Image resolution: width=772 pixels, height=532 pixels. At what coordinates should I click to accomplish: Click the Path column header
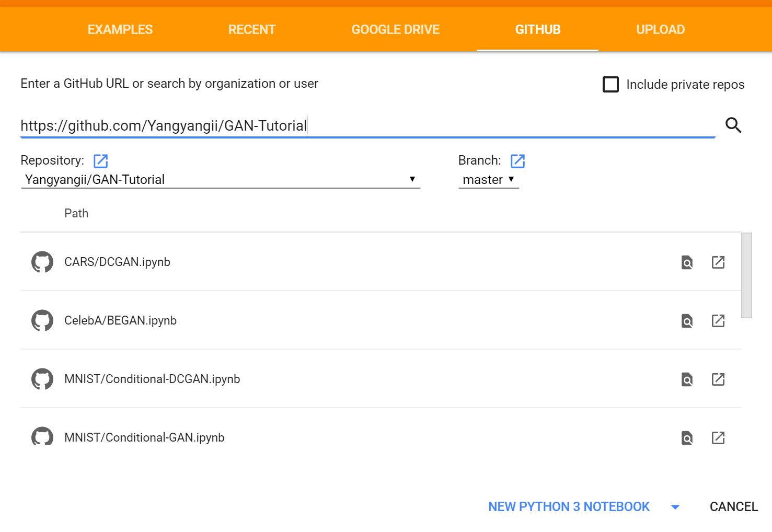pyautogui.click(x=76, y=213)
